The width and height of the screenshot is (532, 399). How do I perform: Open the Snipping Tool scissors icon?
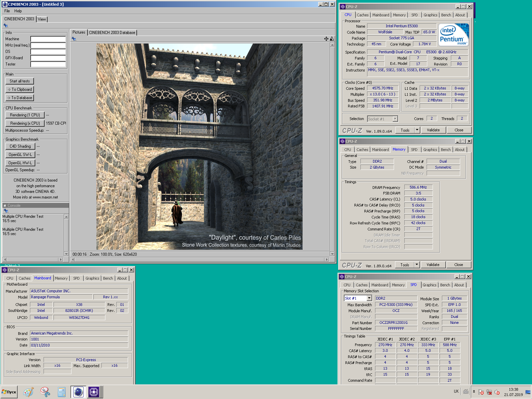tap(45, 392)
